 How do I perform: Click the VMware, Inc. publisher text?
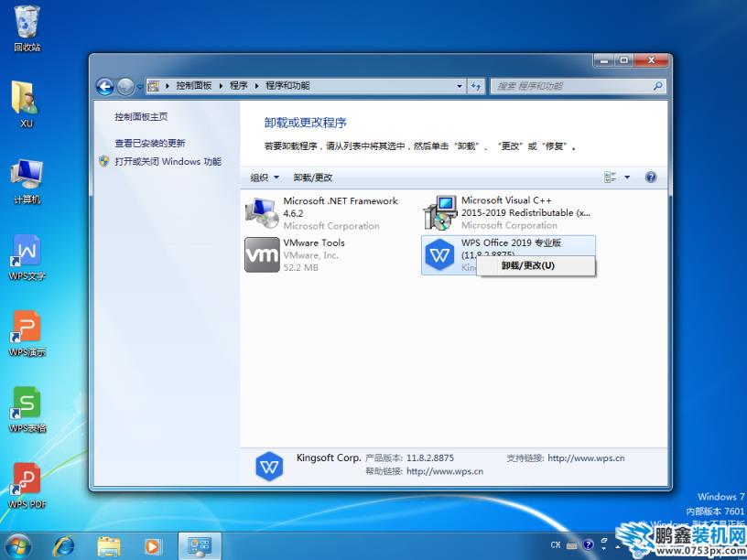pos(311,255)
